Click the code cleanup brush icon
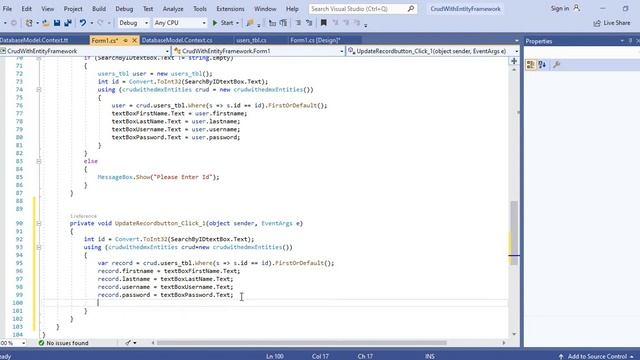The width and height of the screenshot is (640, 360). coord(128,343)
